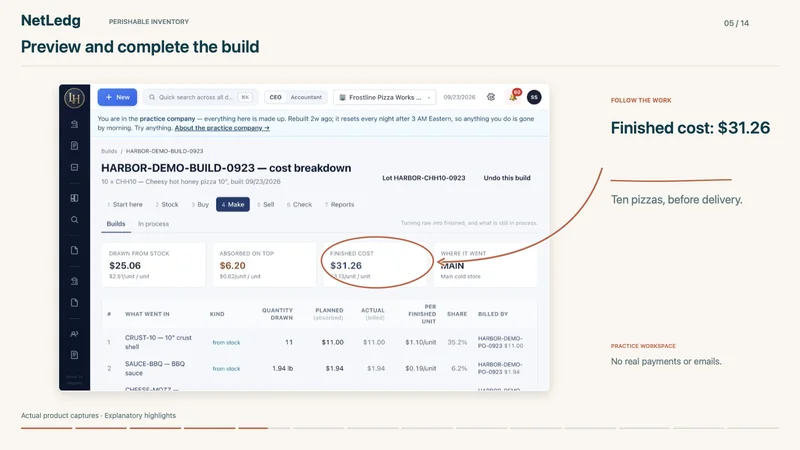The height and width of the screenshot is (450, 800).
Task: Click the WHAT WENT IN column header
Action: click(x=147, y=314)
